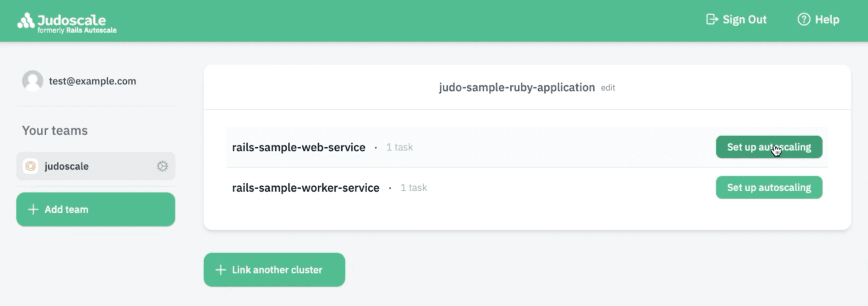The width and height of the screenshot is (868, 306).
Task: Click the 'Your teams' heading
Action: (55, 131)
